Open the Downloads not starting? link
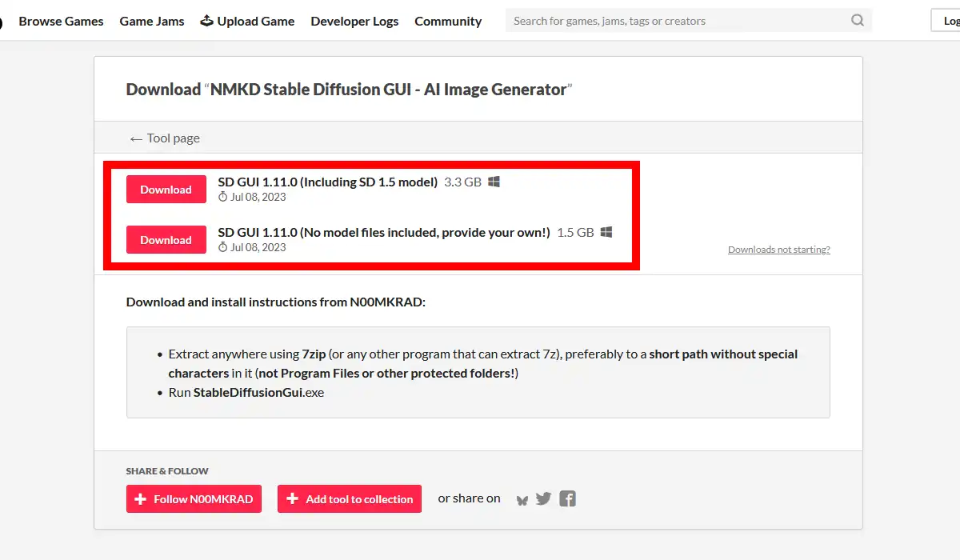960x560 pixels. pos(779,250)
